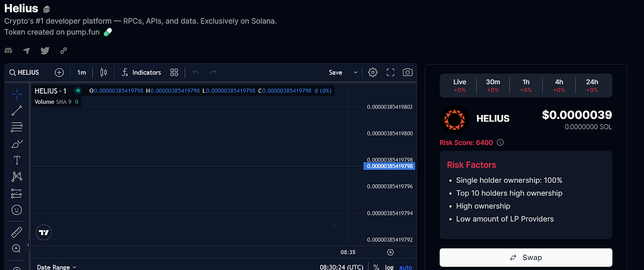The height and width of the screenshot is (270, 644).
Task: Open the 1m interval selector
Action: coord(81,73)
